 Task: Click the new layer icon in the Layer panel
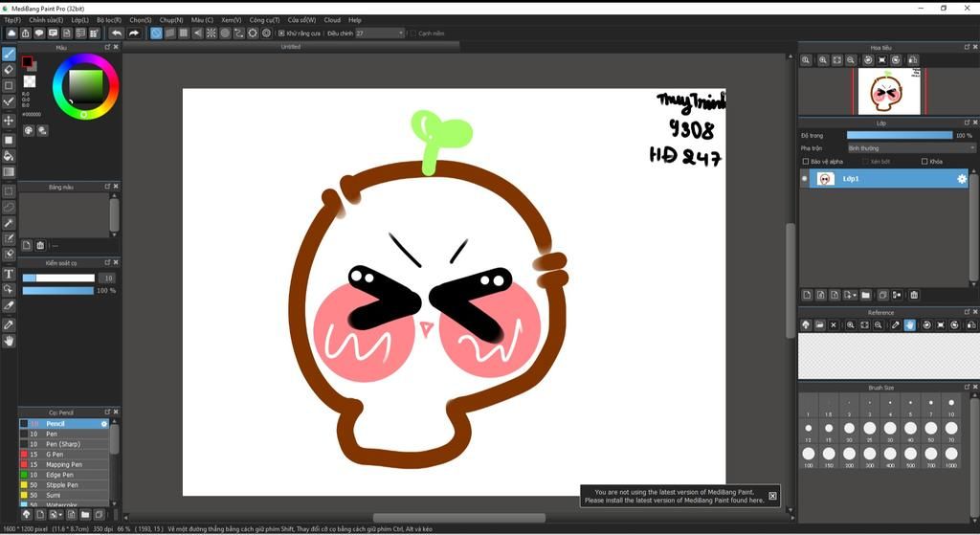tap(807, 295)
